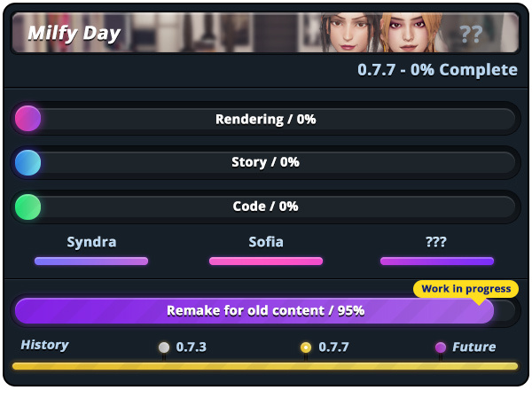Select the gray 0.7.3 history marker
This screenshot has height=398, width=532.
(x=164, y=347)
